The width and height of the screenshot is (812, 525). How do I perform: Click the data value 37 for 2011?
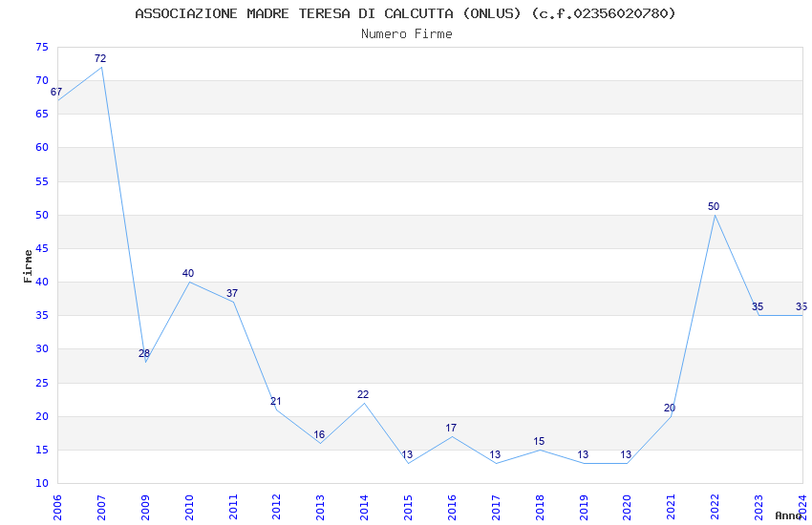[x=232, y=293]
